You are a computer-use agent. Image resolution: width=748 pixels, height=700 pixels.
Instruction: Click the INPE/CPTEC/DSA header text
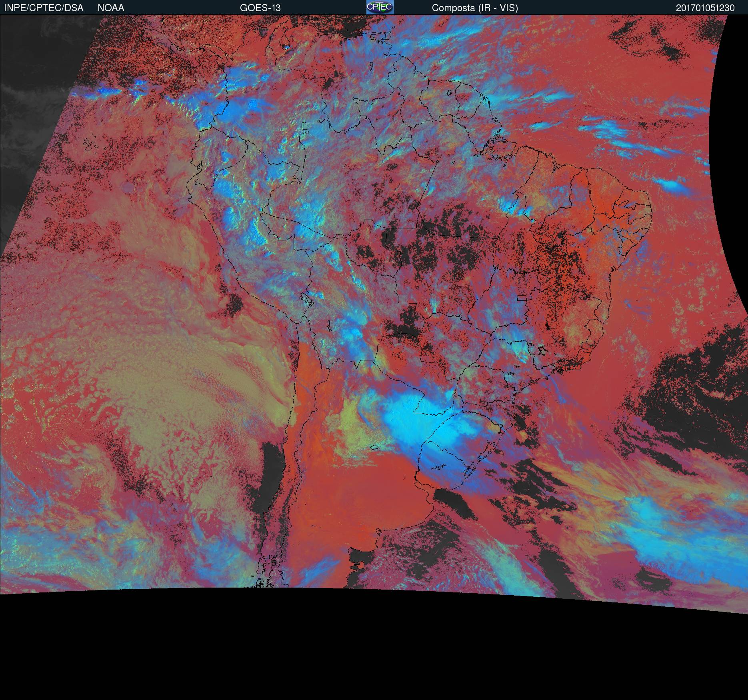(44, 8)
